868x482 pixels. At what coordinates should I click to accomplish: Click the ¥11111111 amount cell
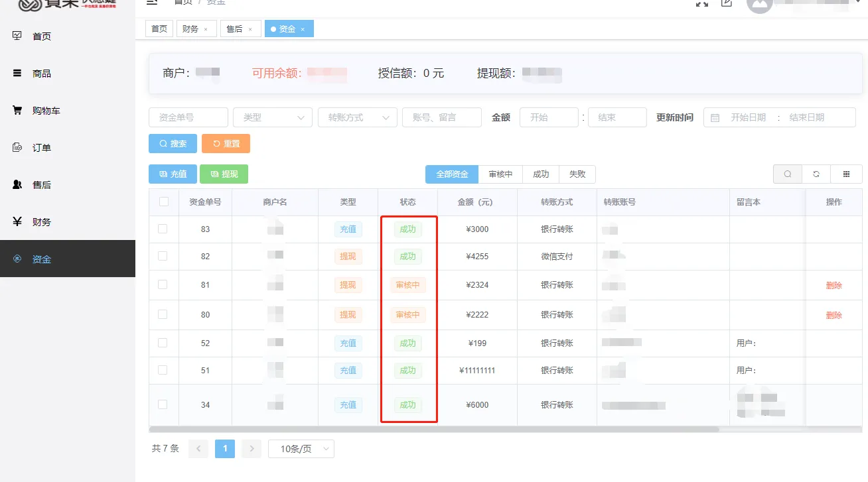[x=477, y=371]
